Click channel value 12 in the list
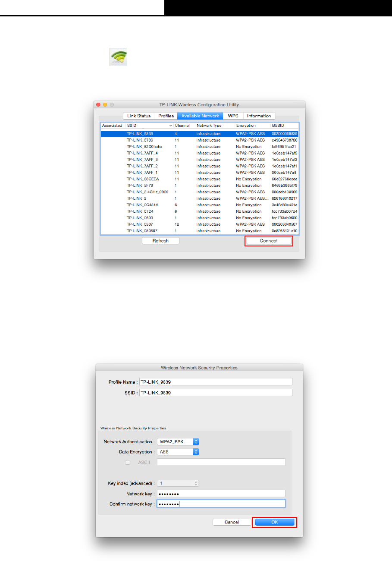This screenshot has width=392, height=564. pos(176,224)
